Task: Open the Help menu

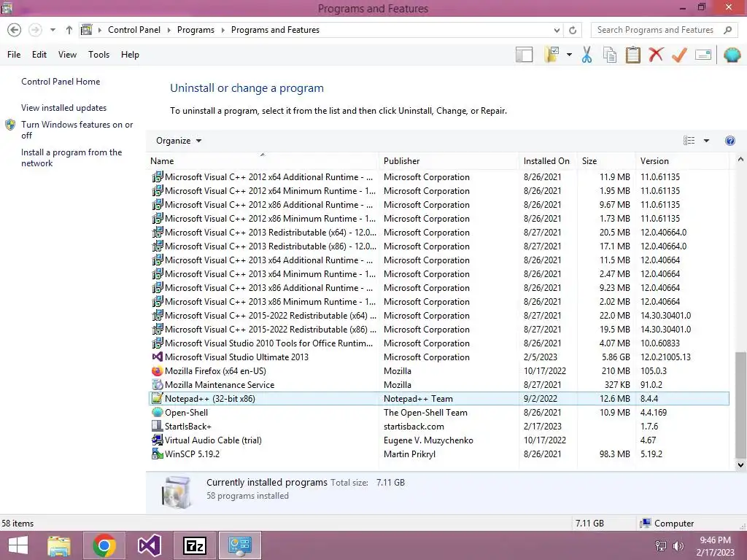Action: pyautogui.click(x=130, y=55)
